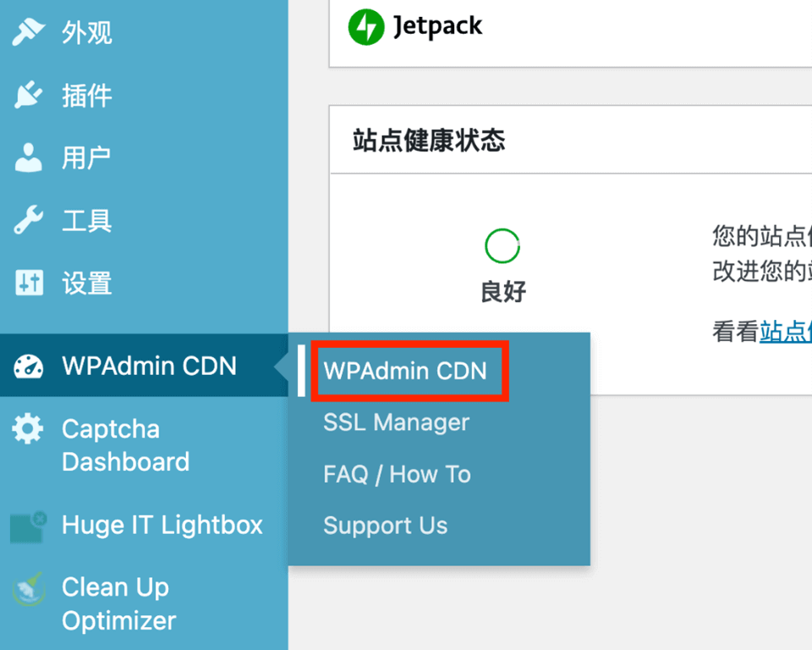
Task: Select the 工具 menu label
Action: click(x=87, y=220)
